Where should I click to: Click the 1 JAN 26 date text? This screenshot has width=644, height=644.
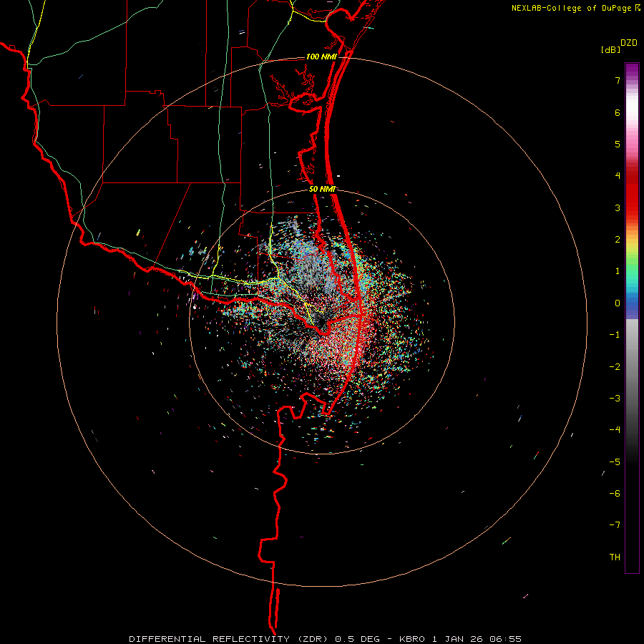[x=459, y=639]
